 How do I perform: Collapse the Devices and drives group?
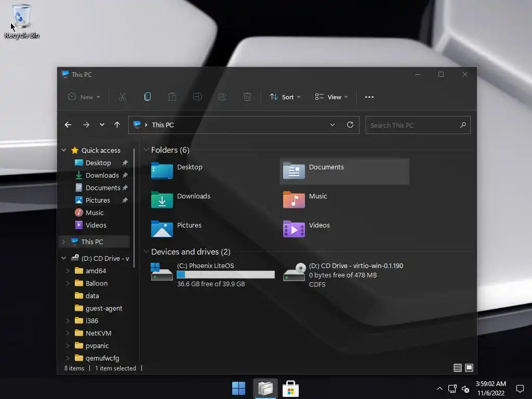146,252
